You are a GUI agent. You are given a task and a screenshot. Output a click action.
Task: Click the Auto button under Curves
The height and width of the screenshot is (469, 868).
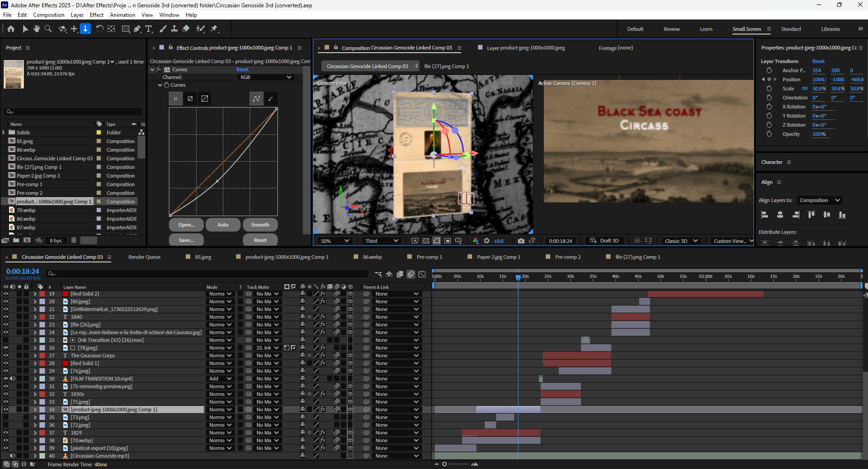click(222, 225)
